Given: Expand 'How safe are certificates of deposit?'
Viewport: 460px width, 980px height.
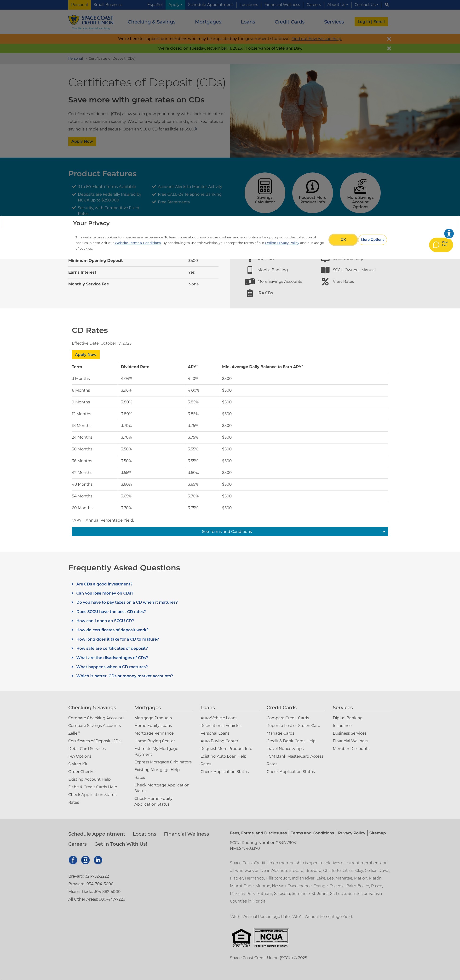Looking at the screenshot, I should tap(112, 648).
